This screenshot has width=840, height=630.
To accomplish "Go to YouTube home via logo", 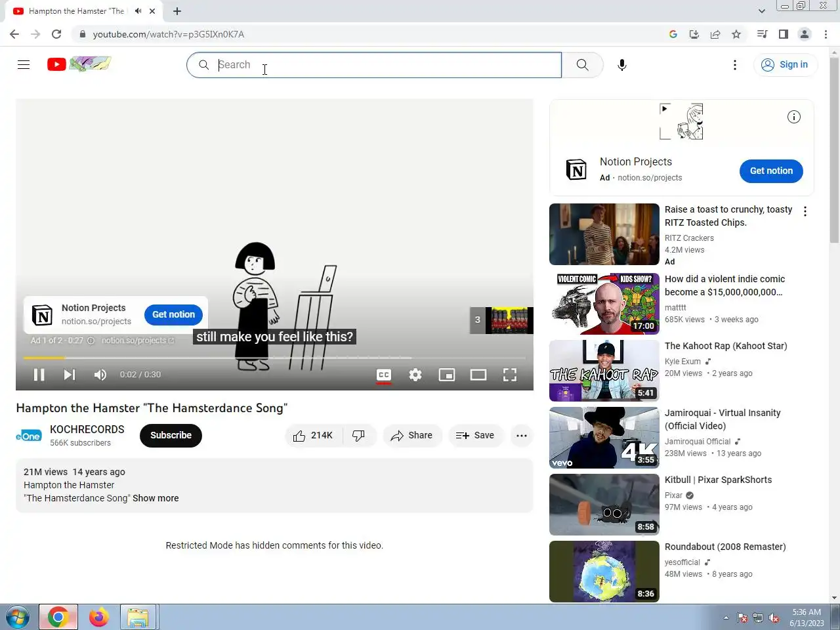I will tap(79, 64).
